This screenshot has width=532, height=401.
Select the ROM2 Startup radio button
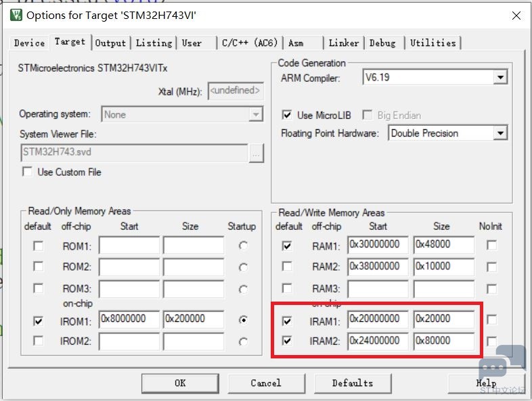coord(243,268)
